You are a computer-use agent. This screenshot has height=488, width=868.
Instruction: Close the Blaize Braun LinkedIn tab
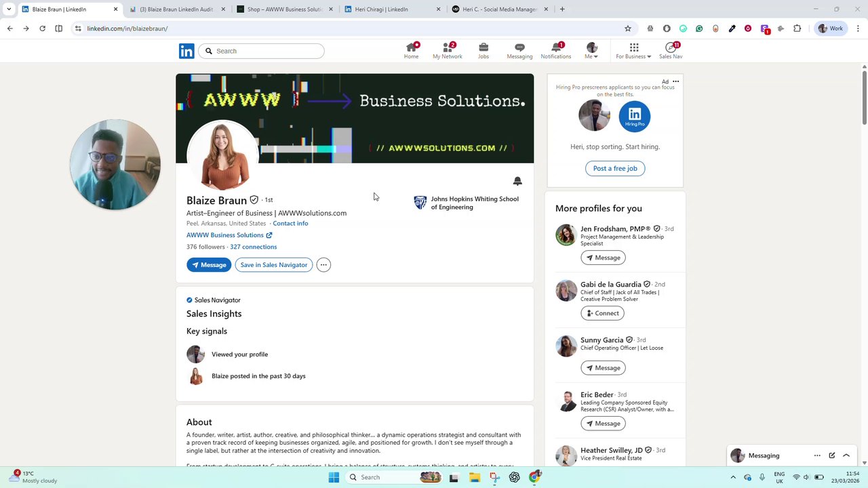click(115, 9)
